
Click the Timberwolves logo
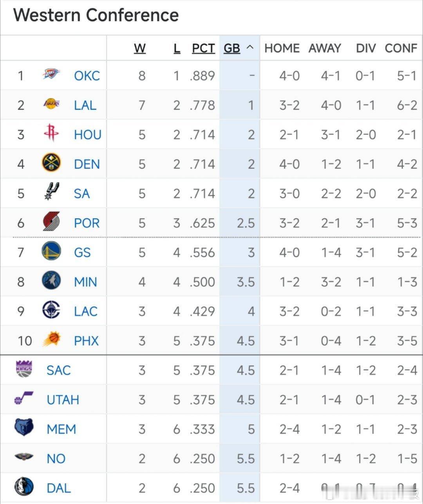pyautogui.click(x=51, y=281)
